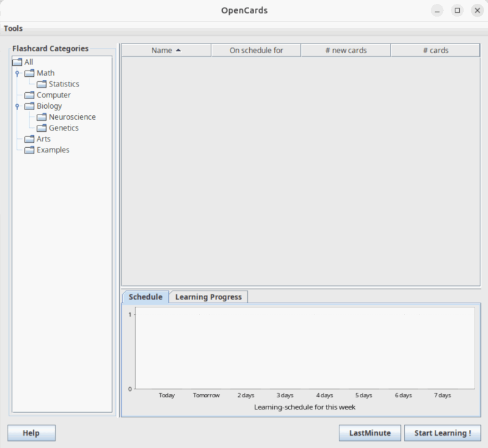Sort by the # new cards column
This screenshot has width=488, height=448.
(346, 51)
